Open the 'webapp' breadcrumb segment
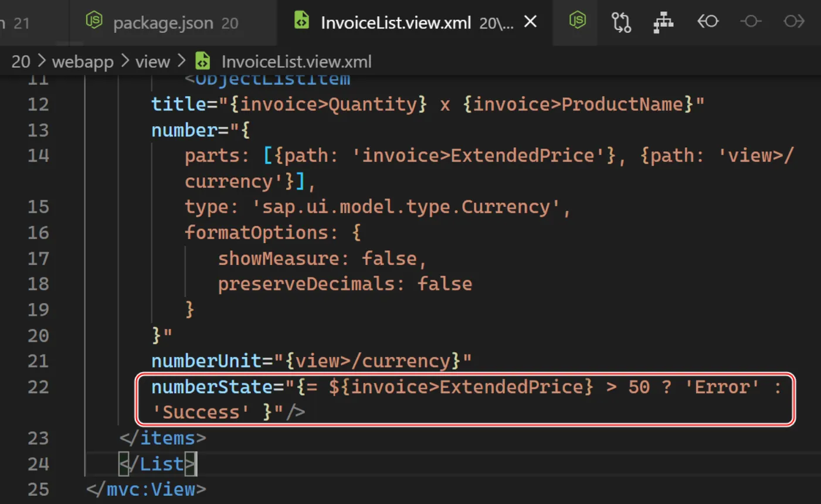This screenshot has width=821, height=504. click(83, 62)
